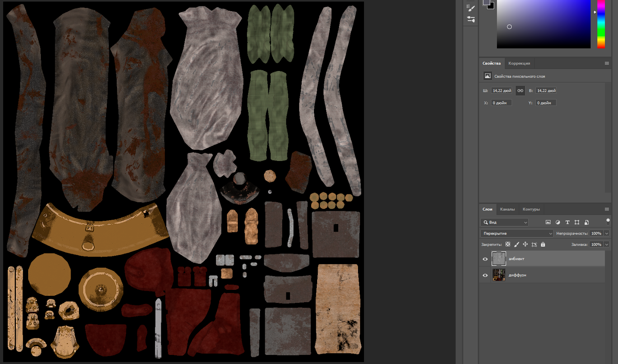Click the background color swatch
The image size is (618, 364).
(x=492, y=6)
